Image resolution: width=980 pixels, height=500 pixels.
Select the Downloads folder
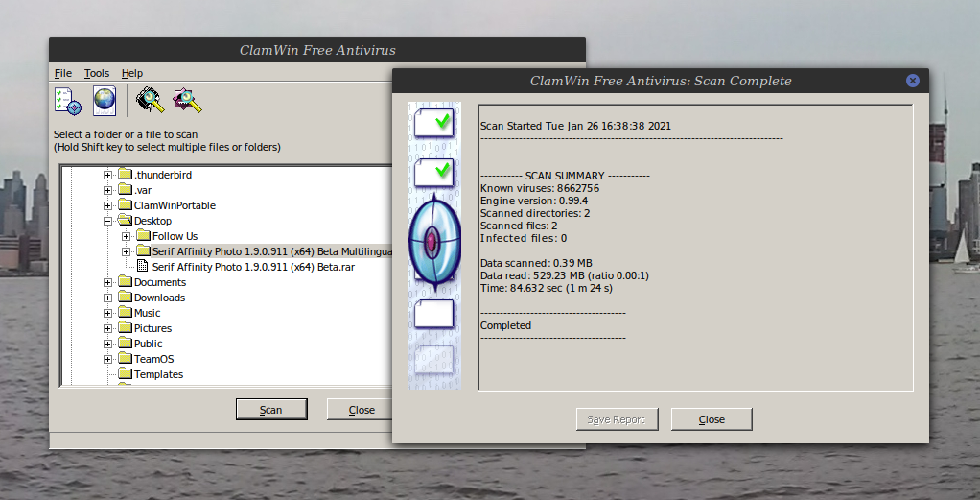[159, 298]
